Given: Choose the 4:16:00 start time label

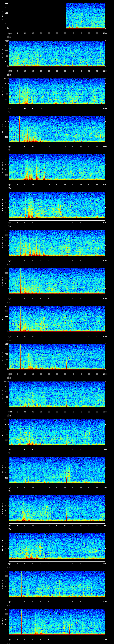Looking at the screenshot, I should (9, 298).
